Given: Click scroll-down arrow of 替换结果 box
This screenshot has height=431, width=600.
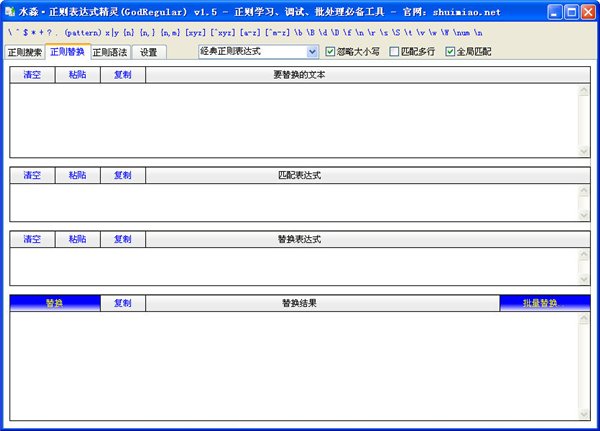Looking at the screenshot, I should 584,414.
